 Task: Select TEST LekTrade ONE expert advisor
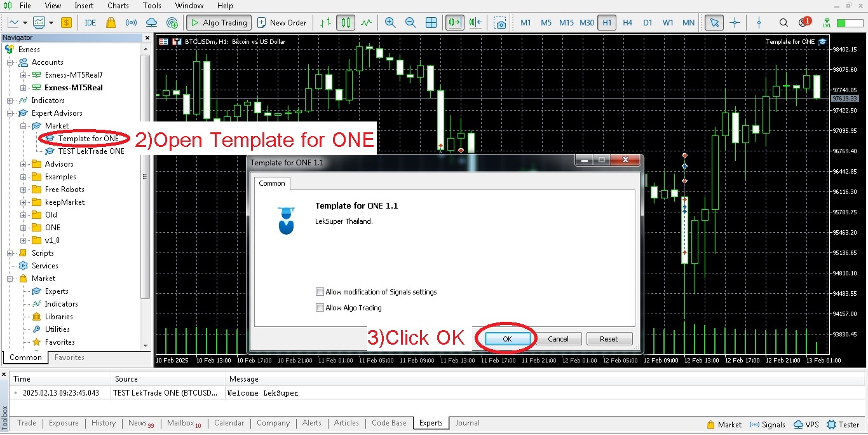(x=91, y=151)
